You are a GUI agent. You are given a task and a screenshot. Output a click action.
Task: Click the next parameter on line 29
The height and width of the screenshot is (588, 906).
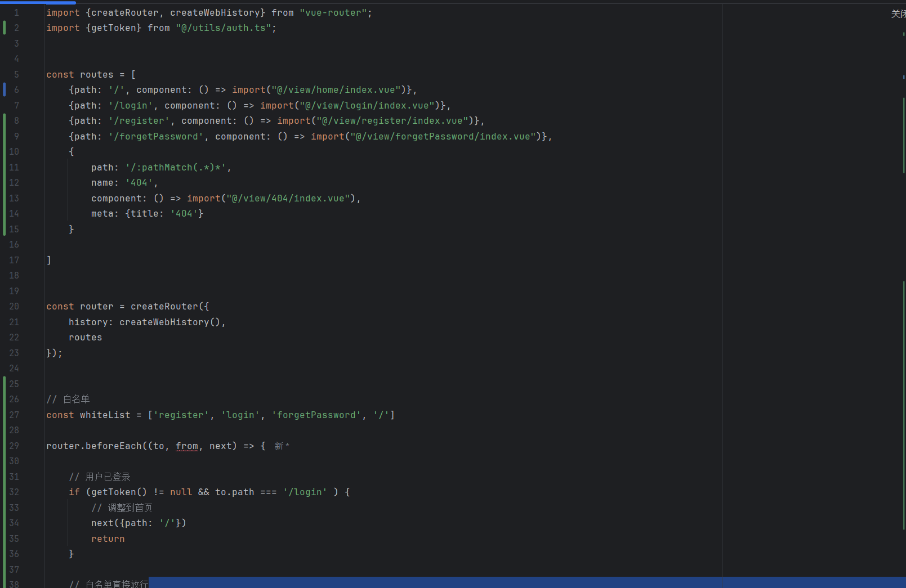(x=221, y=446)
